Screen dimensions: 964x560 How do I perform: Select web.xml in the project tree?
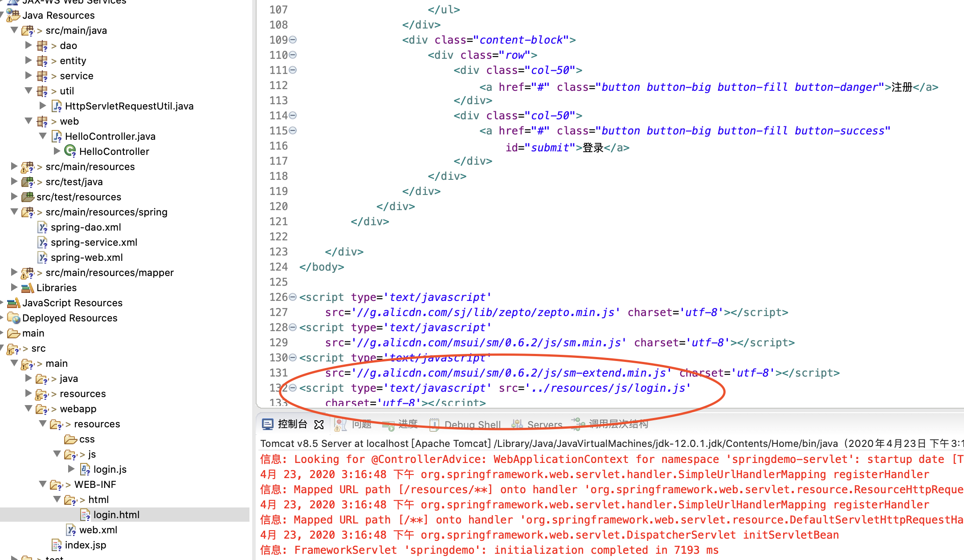pyautogui.click(x=98, y=530)
